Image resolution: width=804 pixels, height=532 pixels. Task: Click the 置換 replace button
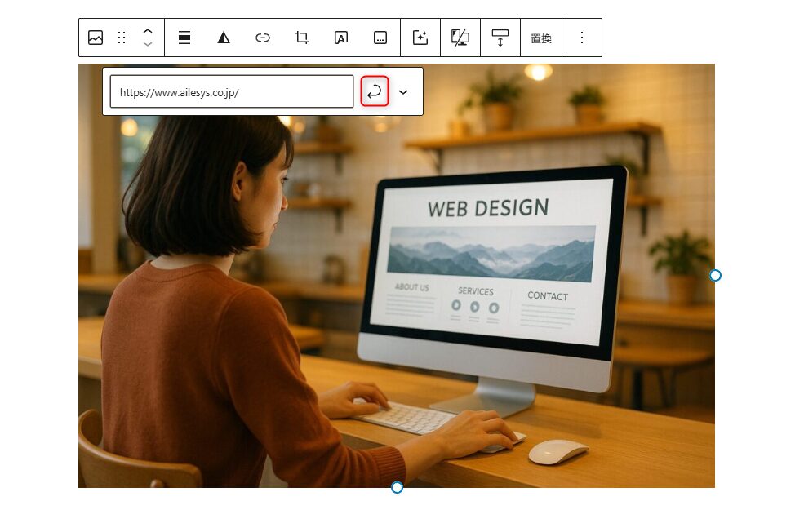click(541, 38)
